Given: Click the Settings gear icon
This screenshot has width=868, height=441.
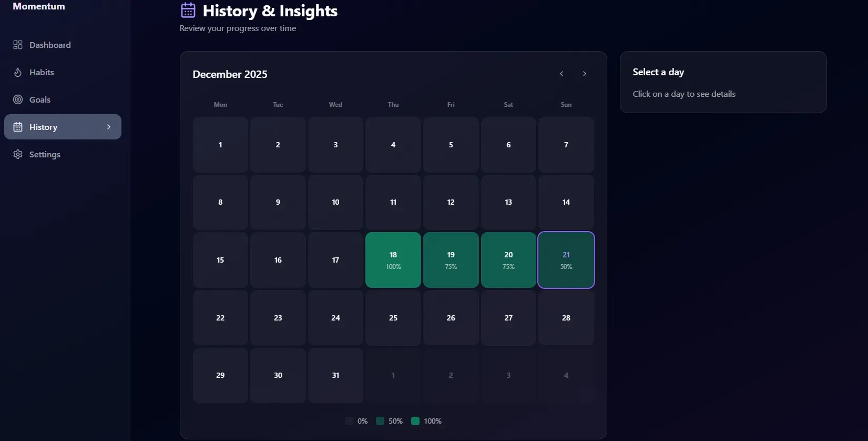Looking at the screenshot, I should pos(18,154).
